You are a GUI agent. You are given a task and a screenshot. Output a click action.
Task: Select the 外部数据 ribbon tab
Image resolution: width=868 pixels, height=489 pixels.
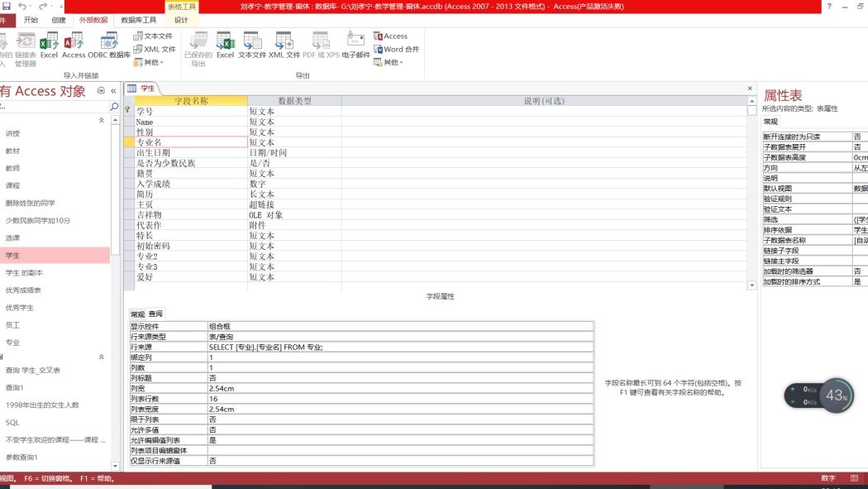93,20
